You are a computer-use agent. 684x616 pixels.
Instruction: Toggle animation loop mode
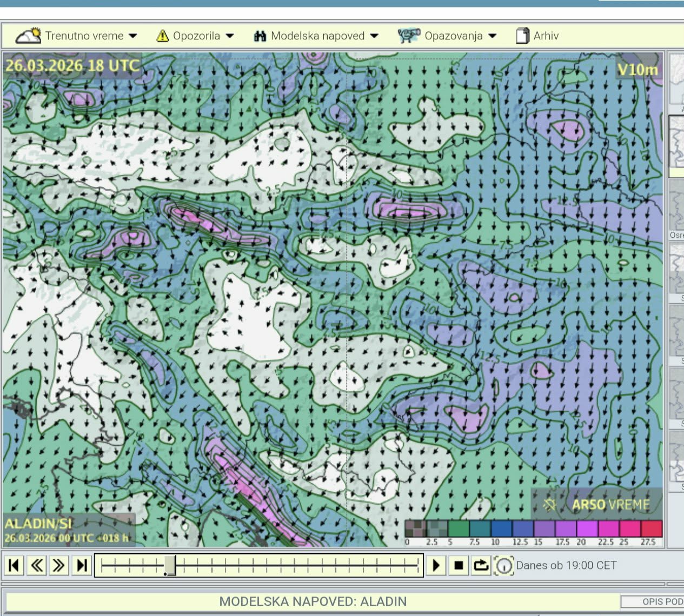click(x=481, y=566)
